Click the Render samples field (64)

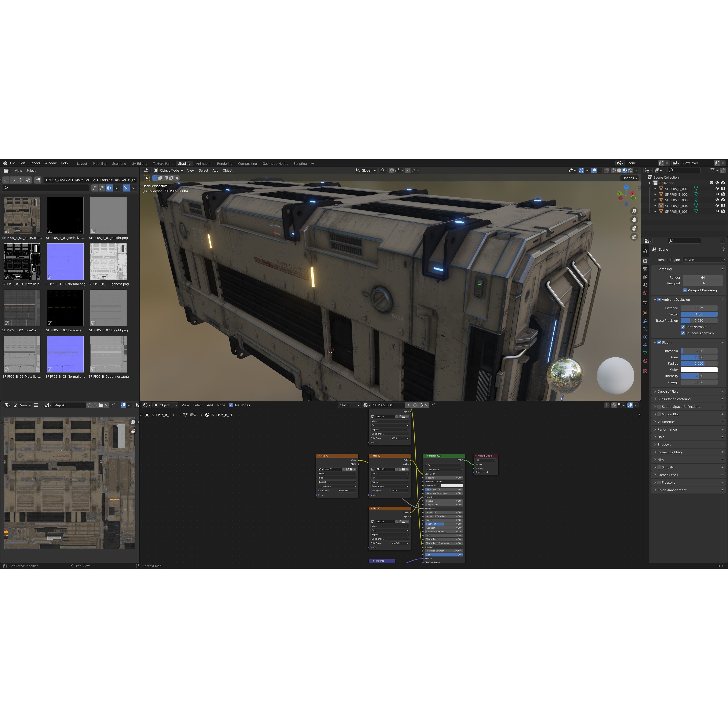[703, 278]
